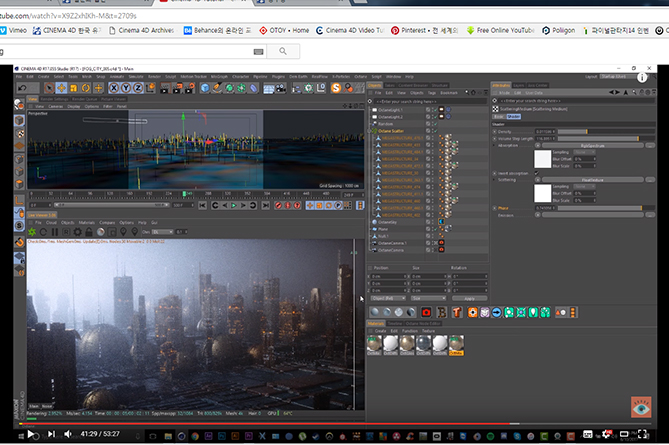
Task: Click the camera object toolbar icon
Action: click(x=281, y=88)
